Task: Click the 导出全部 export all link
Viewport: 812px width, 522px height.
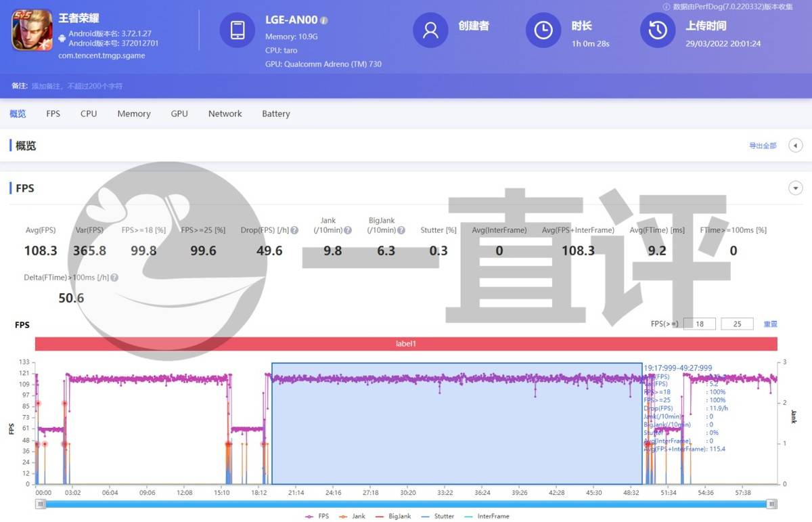Action: point(763,145)
